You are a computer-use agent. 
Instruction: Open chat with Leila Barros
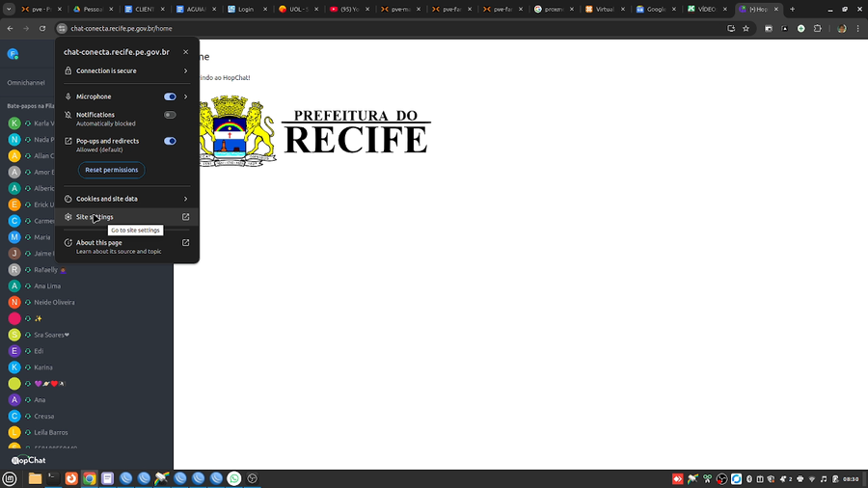coord(89,432)
